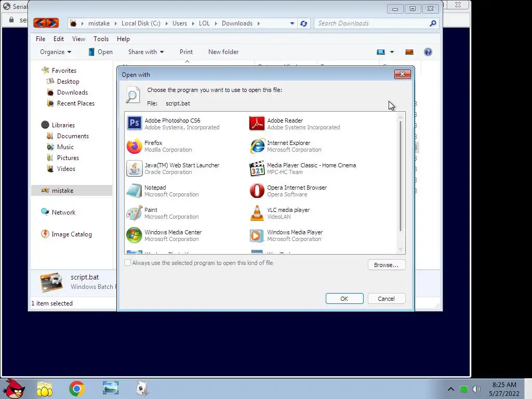Open the solitaire cards taskbar icon
The image size is (532, 399).
142,389
